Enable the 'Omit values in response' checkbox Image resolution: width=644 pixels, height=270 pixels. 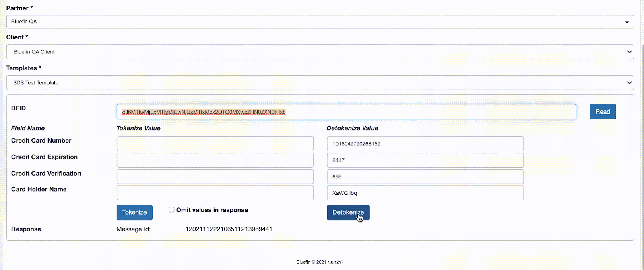coord(171,209)
